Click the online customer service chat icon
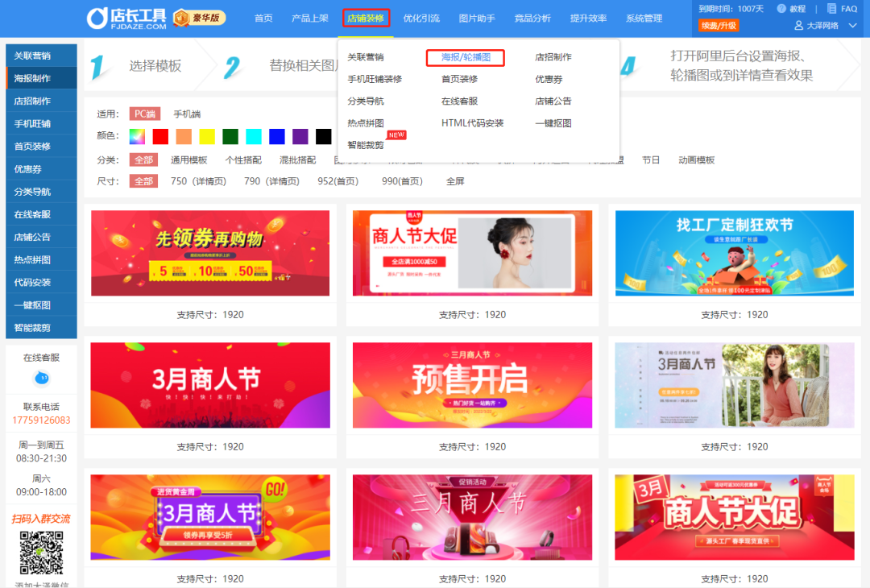 tap(42, 379)
